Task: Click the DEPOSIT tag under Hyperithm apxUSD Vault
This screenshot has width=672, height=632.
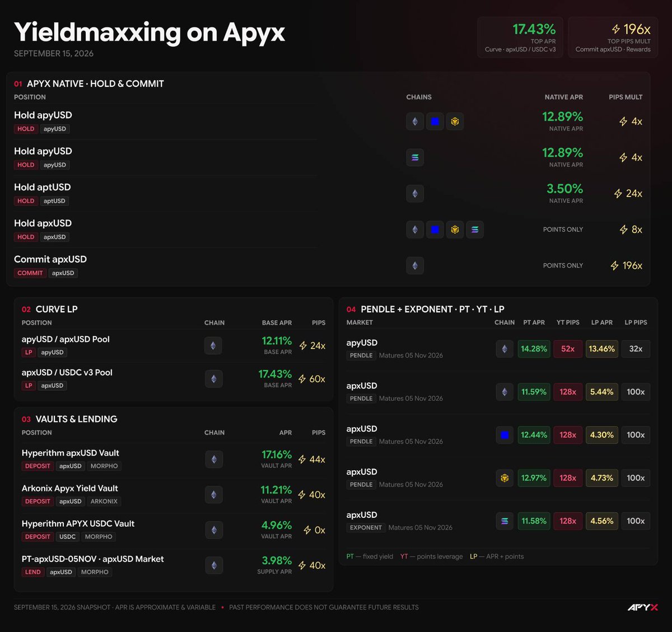Action: (38, 466)
